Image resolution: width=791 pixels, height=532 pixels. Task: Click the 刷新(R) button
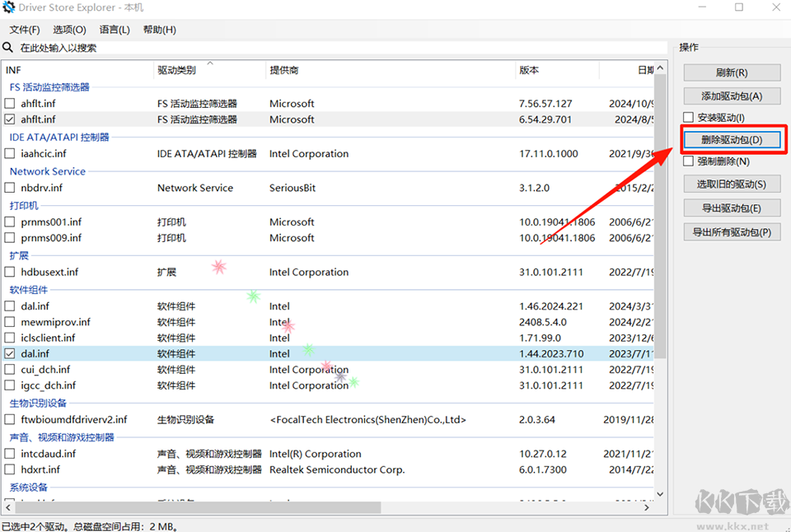click(x=732, y=72)
